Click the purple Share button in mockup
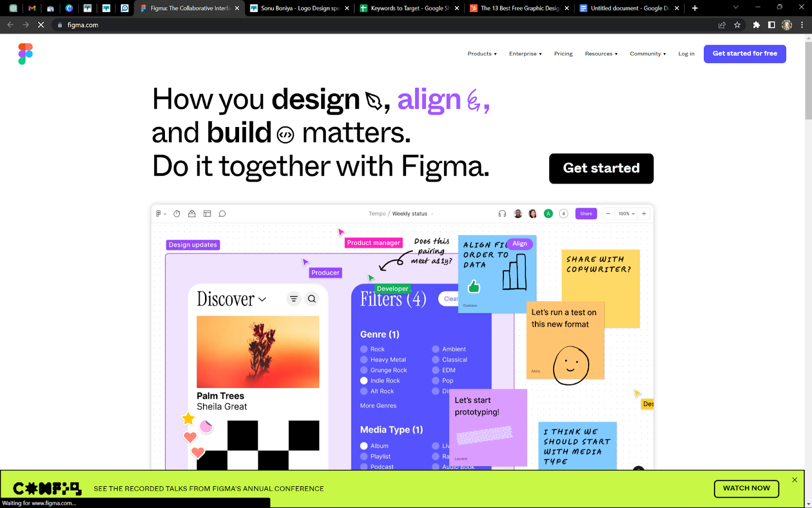 (x=586, y=214)
